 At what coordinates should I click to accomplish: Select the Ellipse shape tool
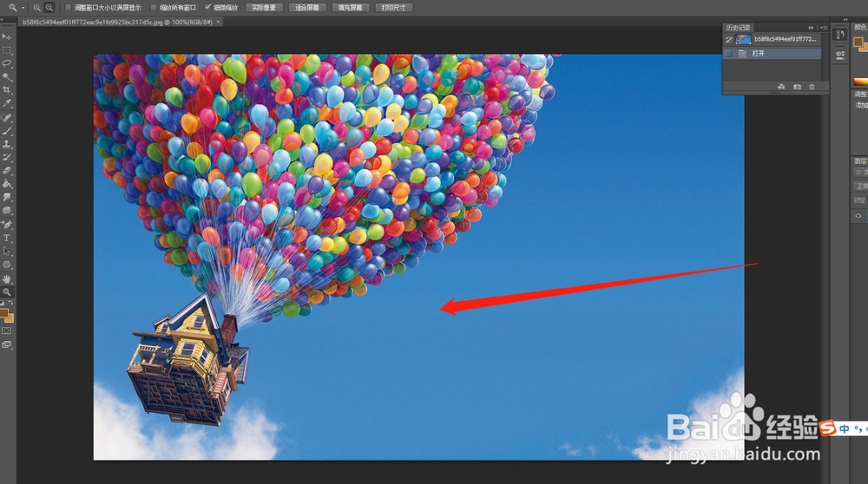pyautogui.click(x=7, y=265)
